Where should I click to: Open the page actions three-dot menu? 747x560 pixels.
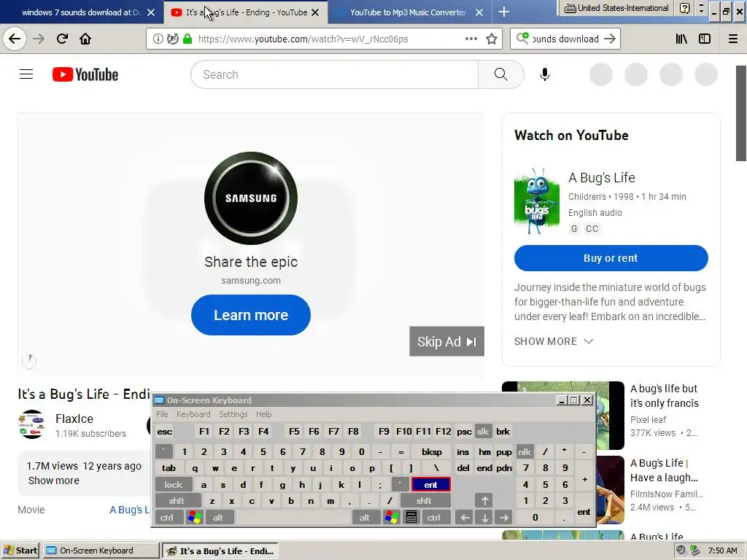coord(471,39)
